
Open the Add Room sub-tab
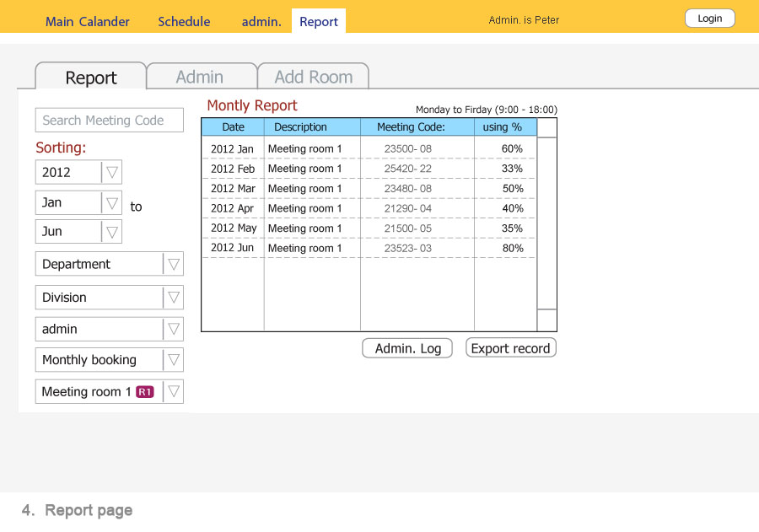click(x=313, y=77)
